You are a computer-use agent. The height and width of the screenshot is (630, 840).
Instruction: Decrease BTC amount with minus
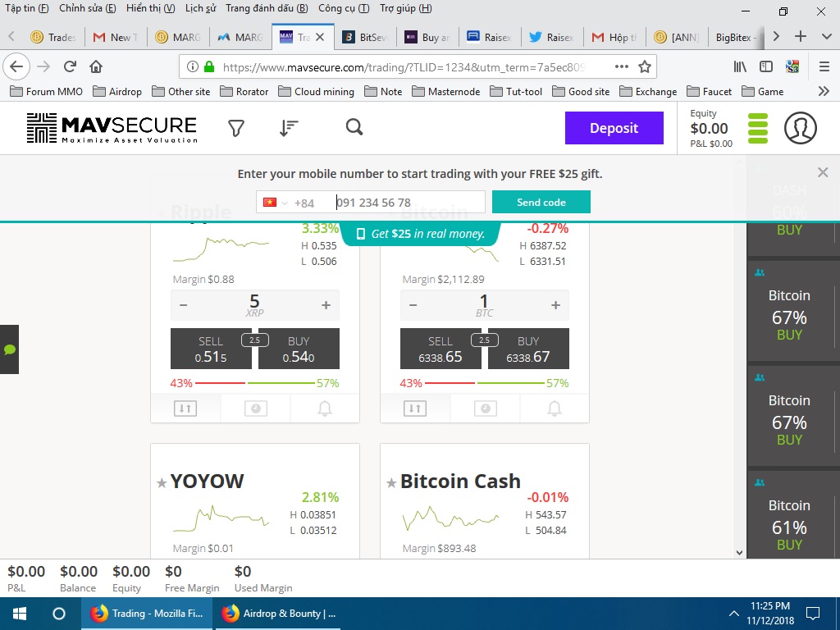(x=413, y=305)
